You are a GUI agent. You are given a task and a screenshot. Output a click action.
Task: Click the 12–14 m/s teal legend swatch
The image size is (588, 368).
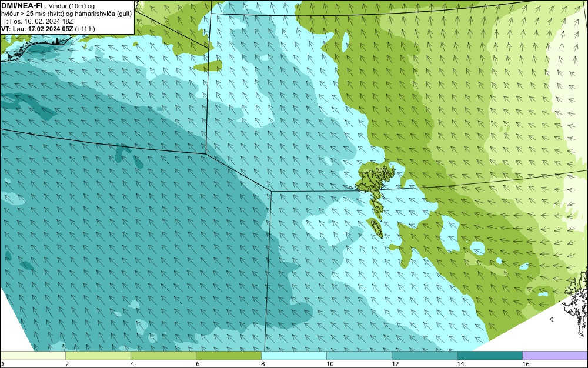coord(424,355)
